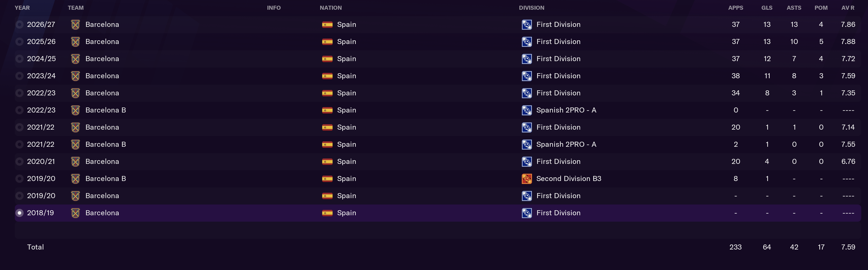This screenshot has height=270, width=868.
Task: Click Second Division B3 orange league icon
Action: pyautogui.click(x=527, y=179)
